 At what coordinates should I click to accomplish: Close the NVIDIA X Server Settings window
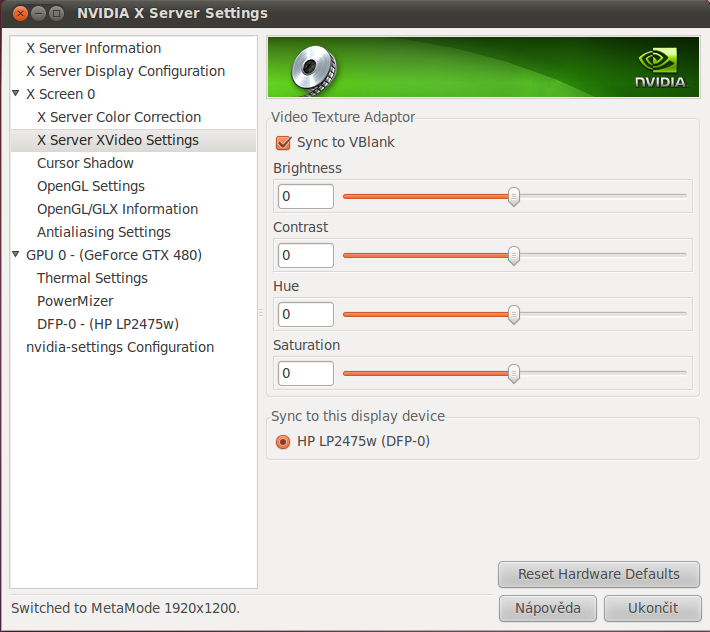click(x=20, y=13)
